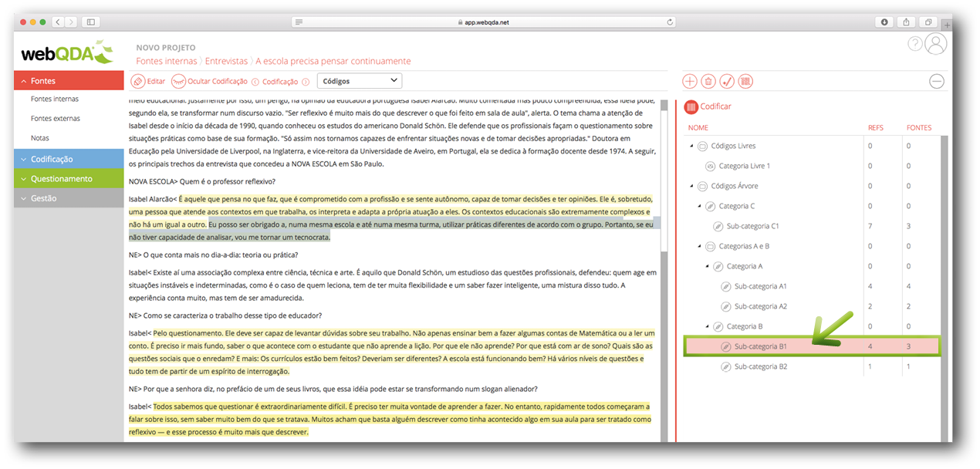This screenshot has height=469, width=980.
Task: Collapse the Códigos Árvore tree node
Action: coord(691,186)
